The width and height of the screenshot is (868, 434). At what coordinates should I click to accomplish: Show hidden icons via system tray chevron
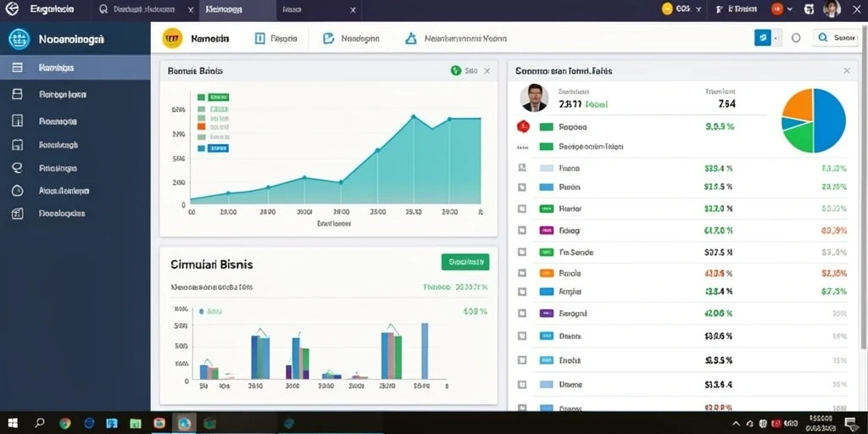coord(736,424)
